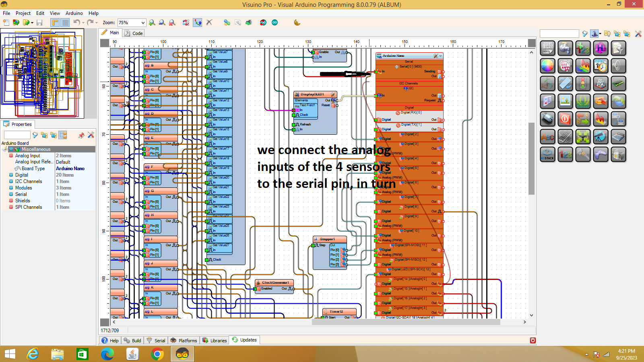The height and width of the screenshot is (362, 644).
Task: Click the design overview thumbnail
Action: [x=42, y=73]
